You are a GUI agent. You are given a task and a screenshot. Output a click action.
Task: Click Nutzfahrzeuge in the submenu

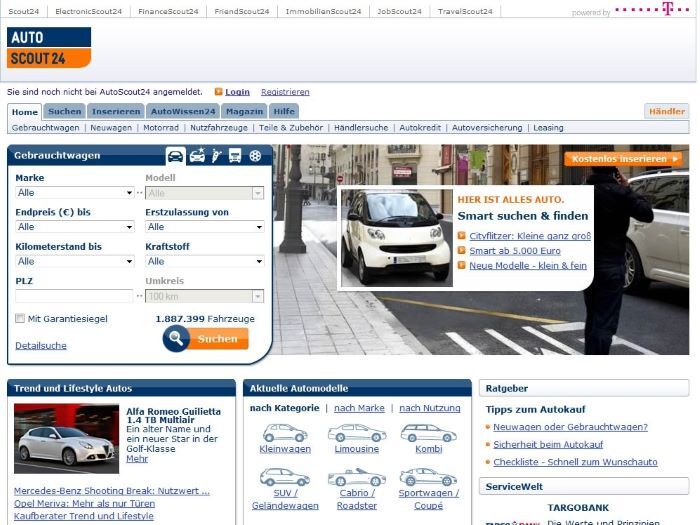click(219, 128)
